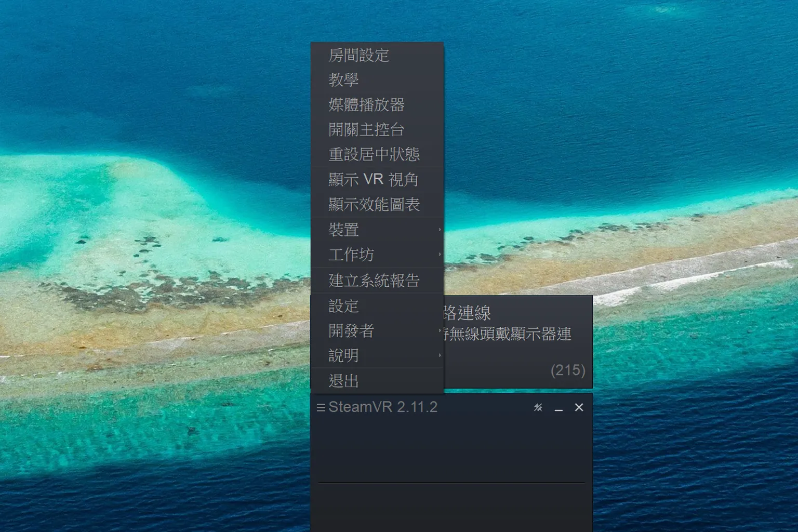Expand the 裝置 devices submenu
The width and height of the screenshot is (798, 532).
click(x=344, y=229)
